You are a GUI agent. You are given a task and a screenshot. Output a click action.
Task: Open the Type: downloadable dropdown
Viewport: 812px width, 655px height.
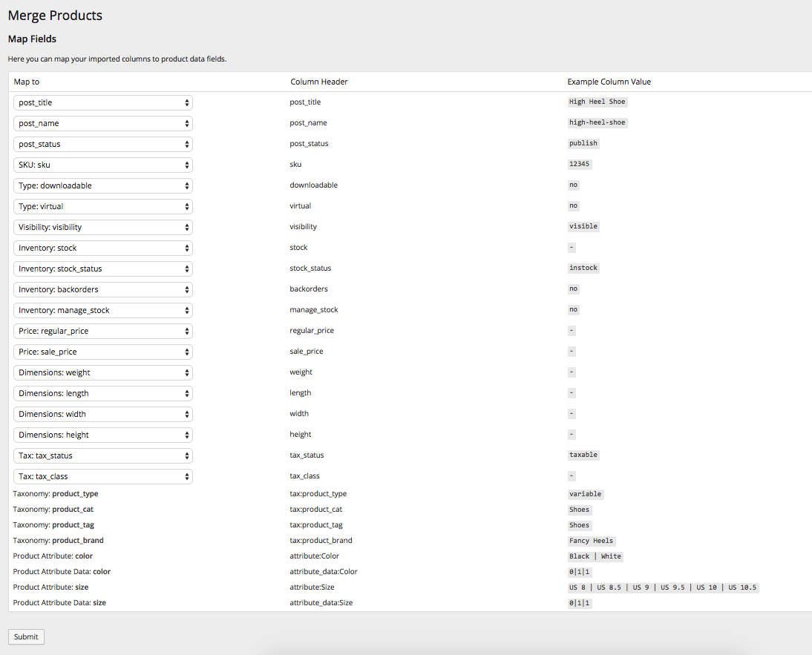tap(102, 185)
